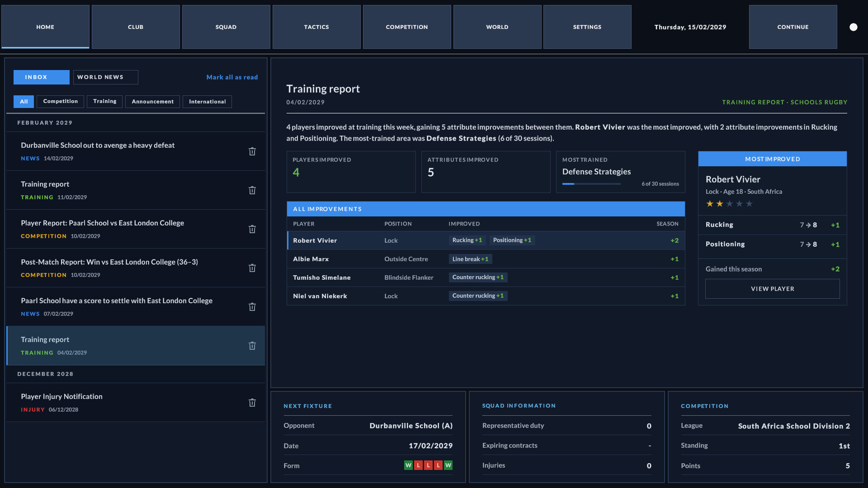Click the Defense Strategies sessions progress bar

(591, 184)
